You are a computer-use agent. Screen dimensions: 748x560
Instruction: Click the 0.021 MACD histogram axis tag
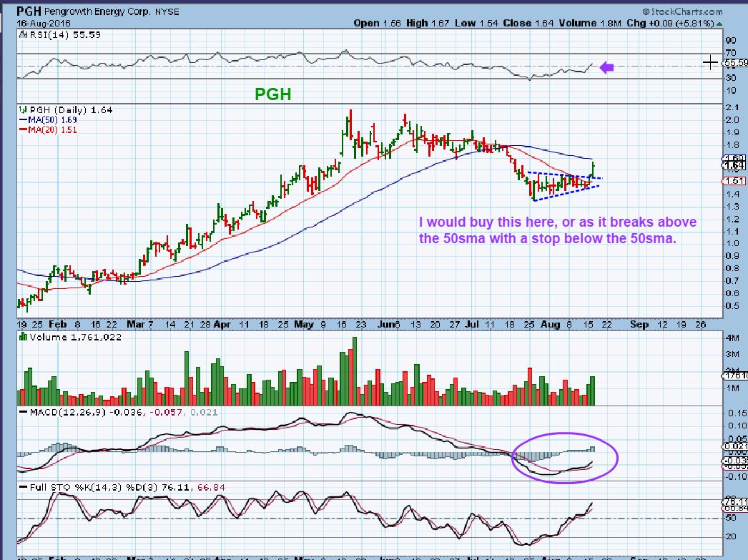[x=735, y=446]
